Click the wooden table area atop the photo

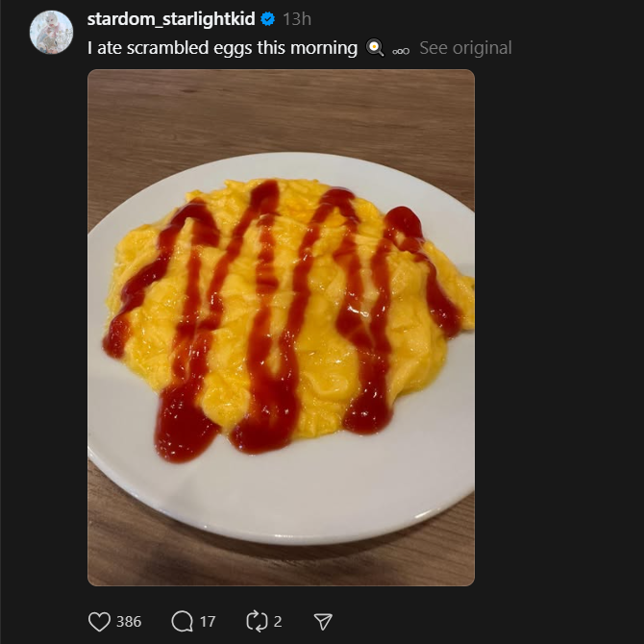click(281, 107)
